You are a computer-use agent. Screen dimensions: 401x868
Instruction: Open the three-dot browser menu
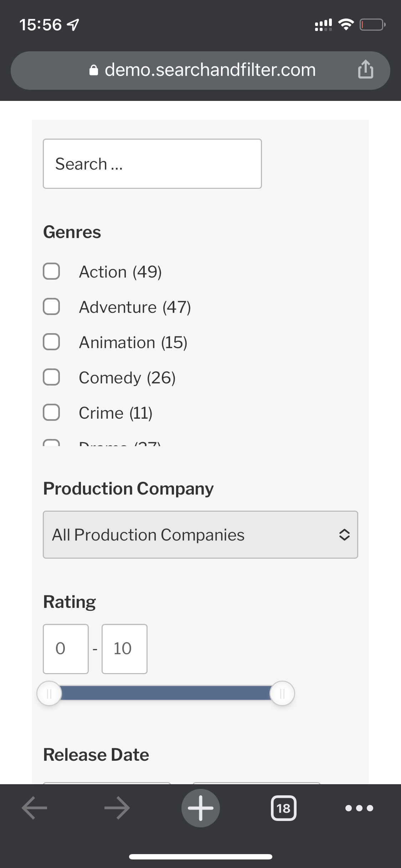click(359, 808)
